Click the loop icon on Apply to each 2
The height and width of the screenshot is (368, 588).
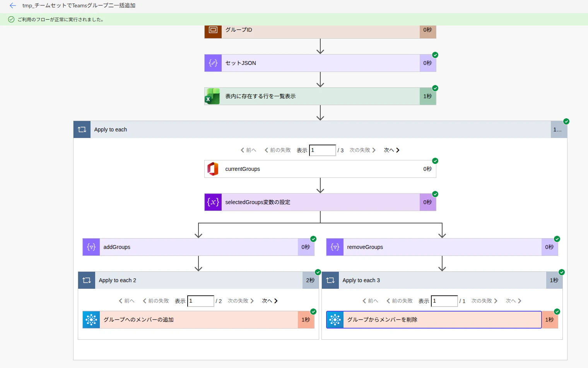pyautogui.click(x=87, y=280)
